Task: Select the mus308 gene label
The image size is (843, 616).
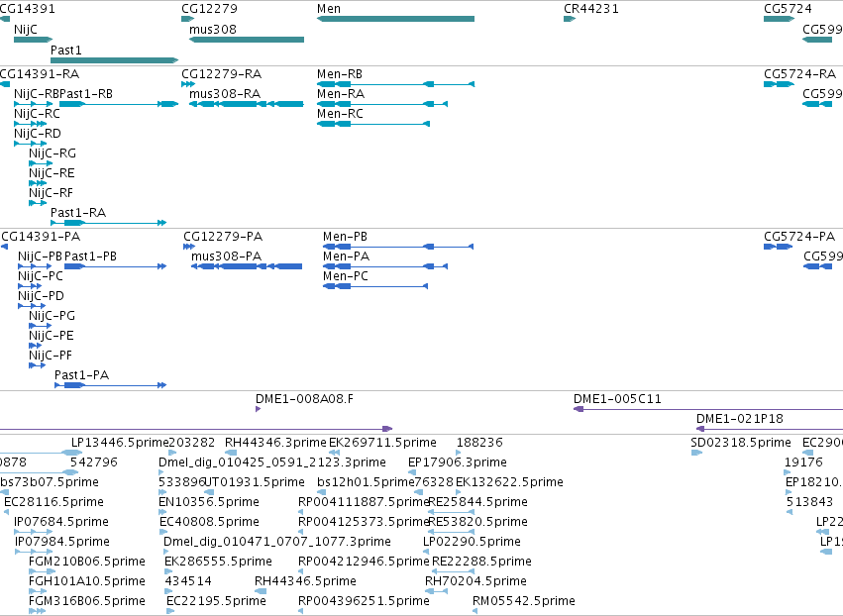Action: [x=212, y=29]
